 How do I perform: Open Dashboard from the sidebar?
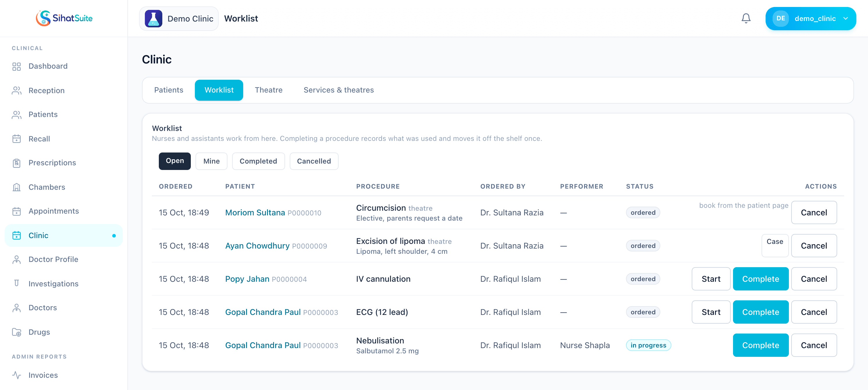pos(64,66)
